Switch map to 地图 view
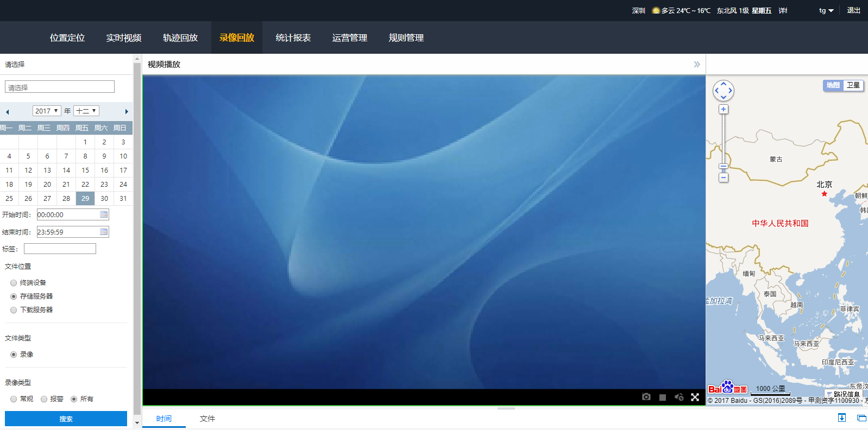This screenshot has width=868, height=430. [833, 85]
